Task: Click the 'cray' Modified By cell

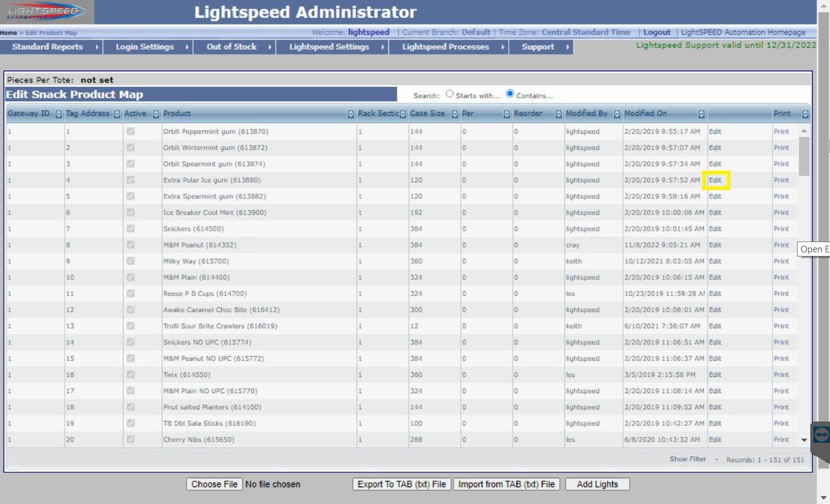Action: point(593,245)
